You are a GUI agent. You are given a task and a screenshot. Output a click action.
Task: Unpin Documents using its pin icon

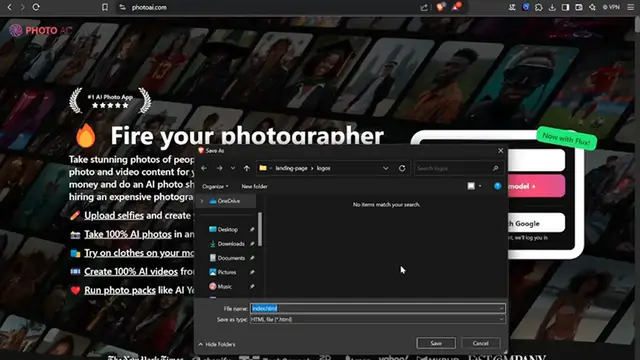(x=252, y=258)
